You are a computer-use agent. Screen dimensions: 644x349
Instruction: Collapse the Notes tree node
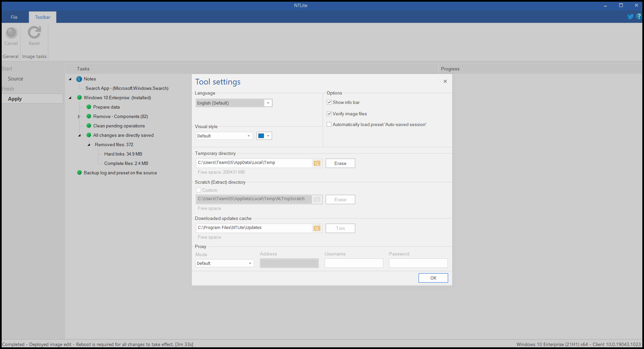click(x=70, y=79)
